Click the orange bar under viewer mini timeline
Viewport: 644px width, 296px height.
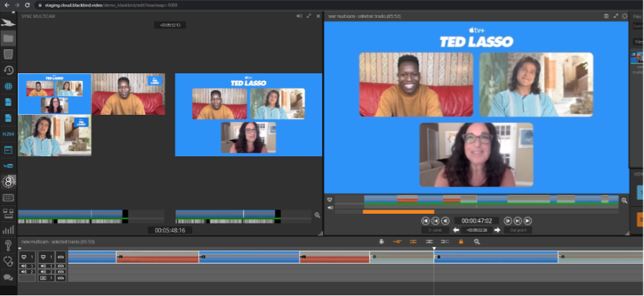coord(399,212)
